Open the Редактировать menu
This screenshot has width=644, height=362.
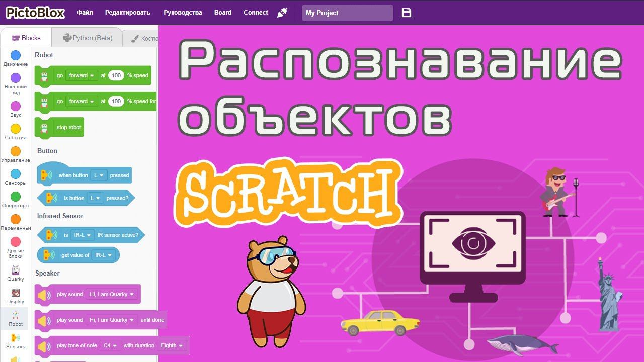click(128, 13)
